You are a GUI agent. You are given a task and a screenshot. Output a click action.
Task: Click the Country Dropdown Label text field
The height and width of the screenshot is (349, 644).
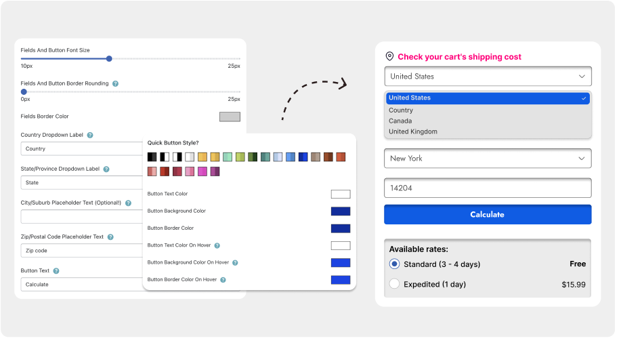(x=82, y=149)
